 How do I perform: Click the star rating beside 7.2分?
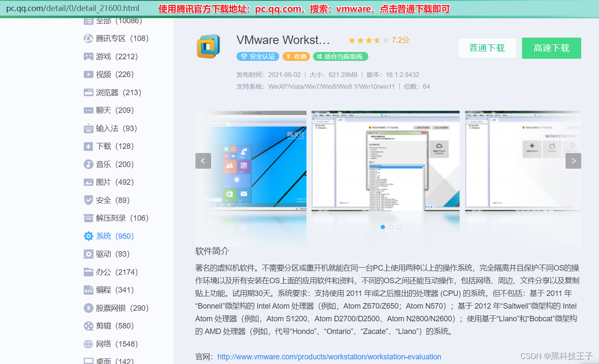click(368, 41)
